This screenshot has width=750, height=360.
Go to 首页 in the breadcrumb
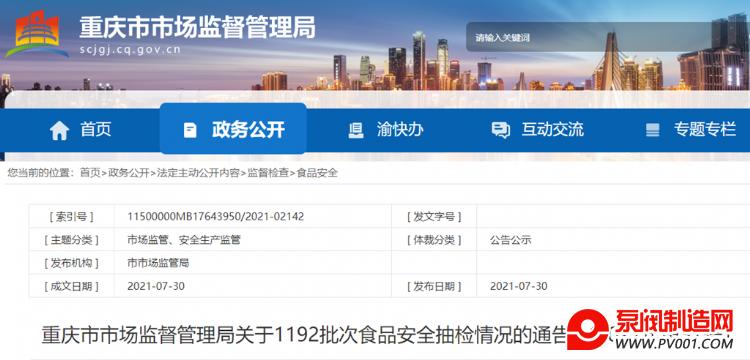pos(90,173)
